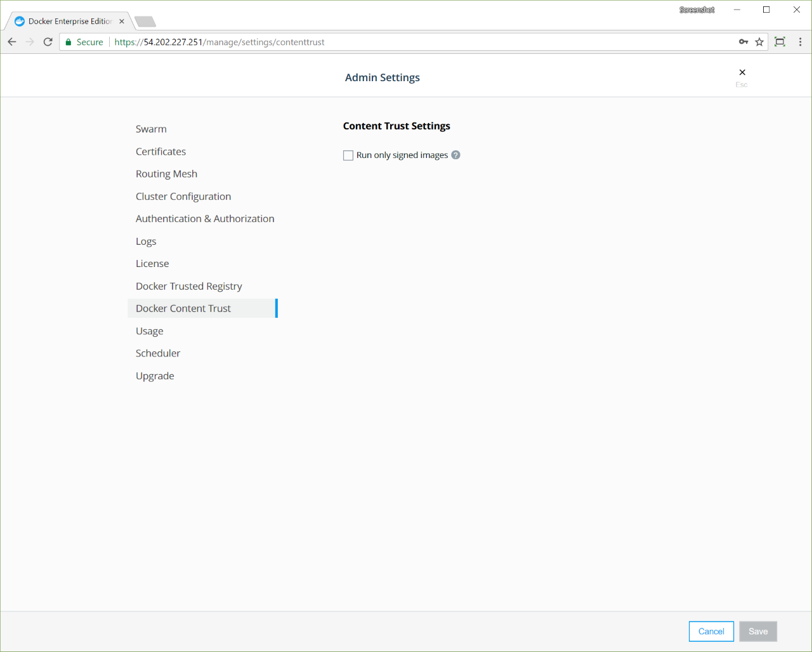
Task: Click the Secure padlock site info
Action: pyautogui.click(x=84, y=42)
